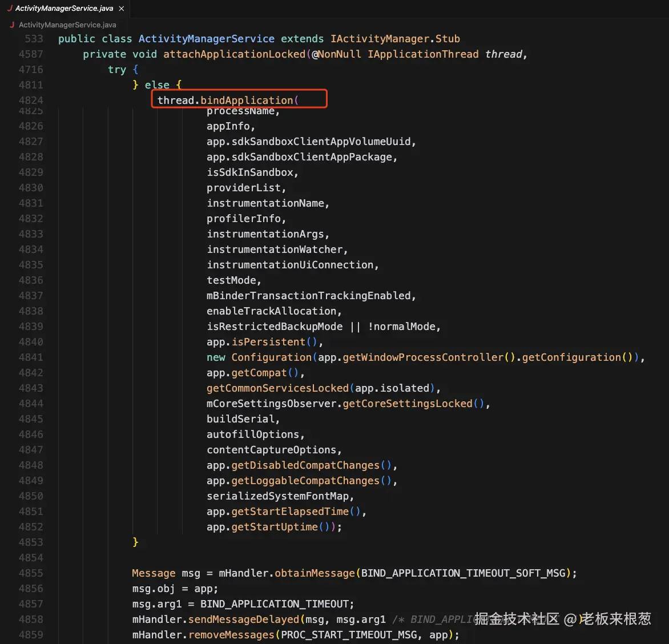Viewport: 669px width, 644px height.
Task: Click BIND_APPLICATION_TIMEOUT_SOFT_MSG constant
Action: coord(464,573)
